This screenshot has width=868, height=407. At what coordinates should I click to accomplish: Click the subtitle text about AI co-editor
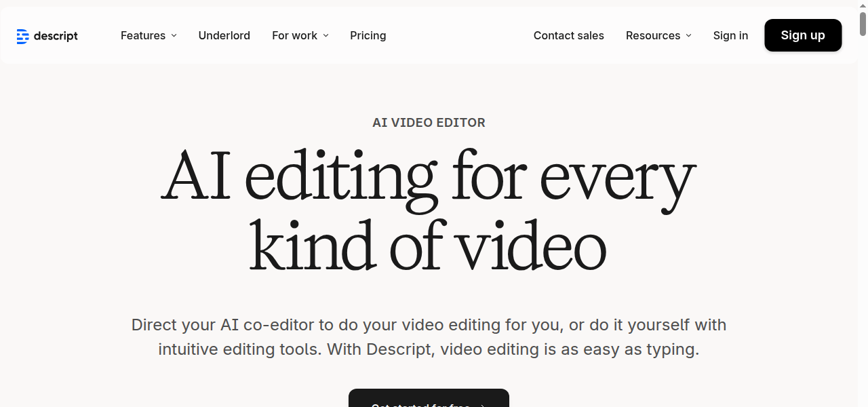click(x=429, y=336)
